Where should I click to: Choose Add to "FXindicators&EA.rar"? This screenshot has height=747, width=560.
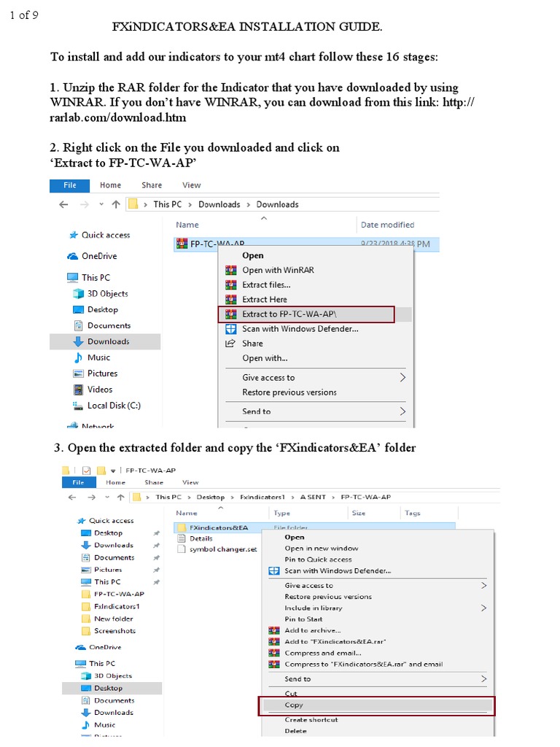coord(335,642)
